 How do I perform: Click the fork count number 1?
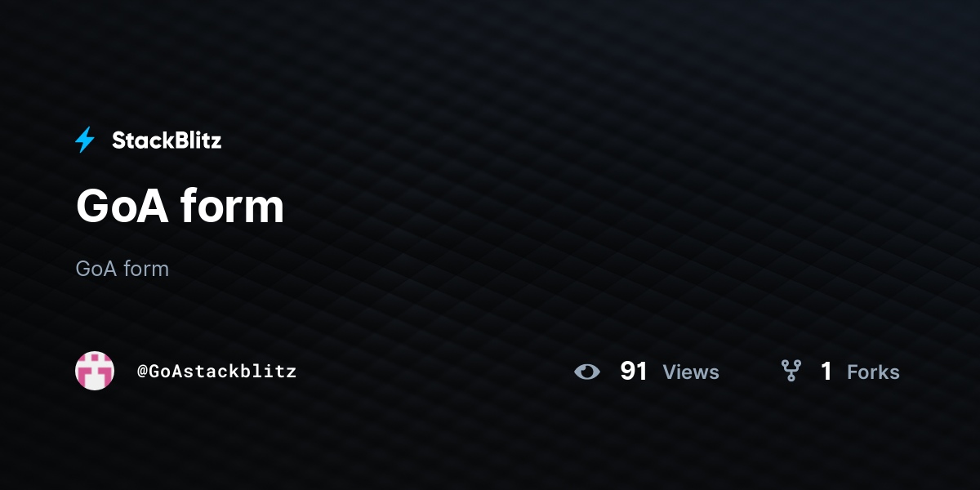point(826,372)
